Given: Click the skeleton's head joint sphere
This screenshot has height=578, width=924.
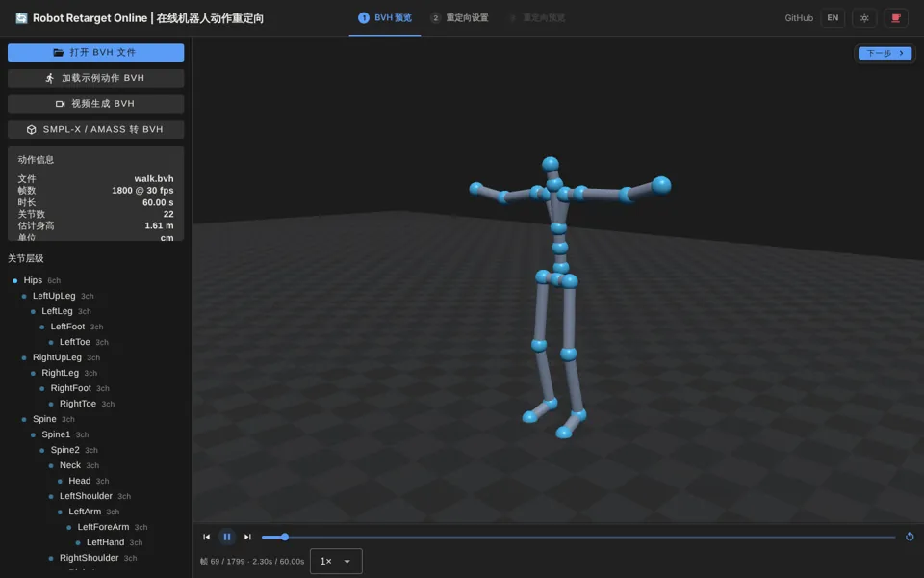Looking at the screenshot, I should [551, 164].
